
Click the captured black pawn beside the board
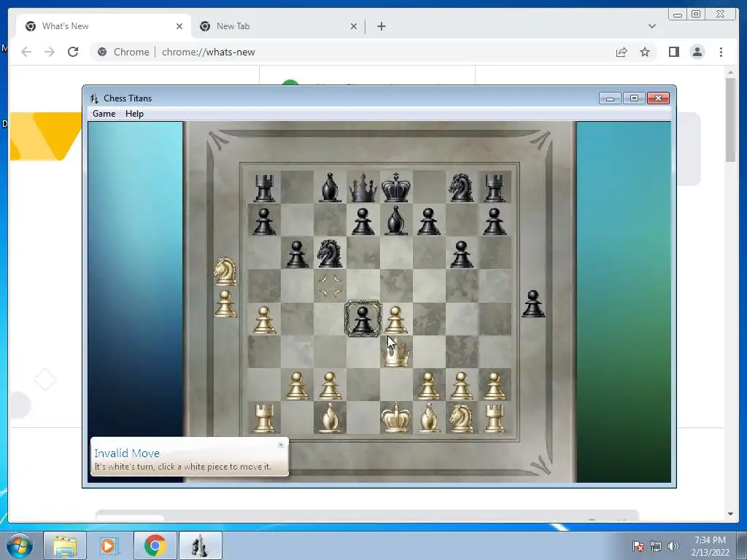point(533,304)
